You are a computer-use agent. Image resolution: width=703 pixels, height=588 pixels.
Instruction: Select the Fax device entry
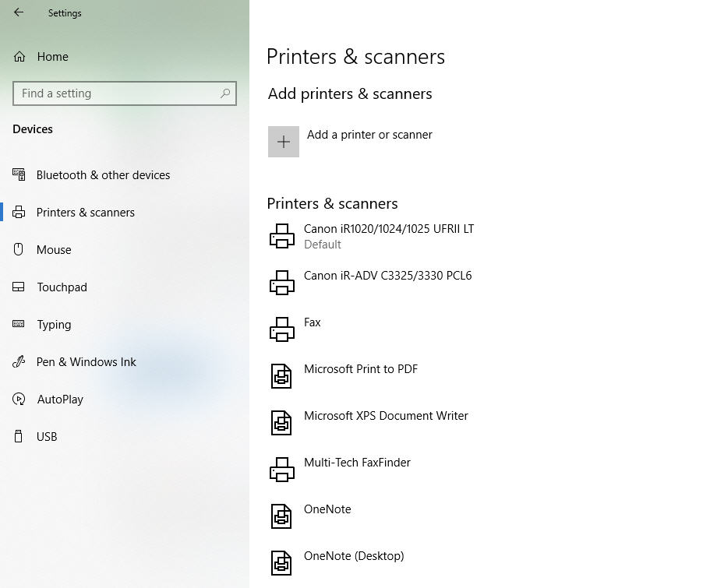[312, 322]
